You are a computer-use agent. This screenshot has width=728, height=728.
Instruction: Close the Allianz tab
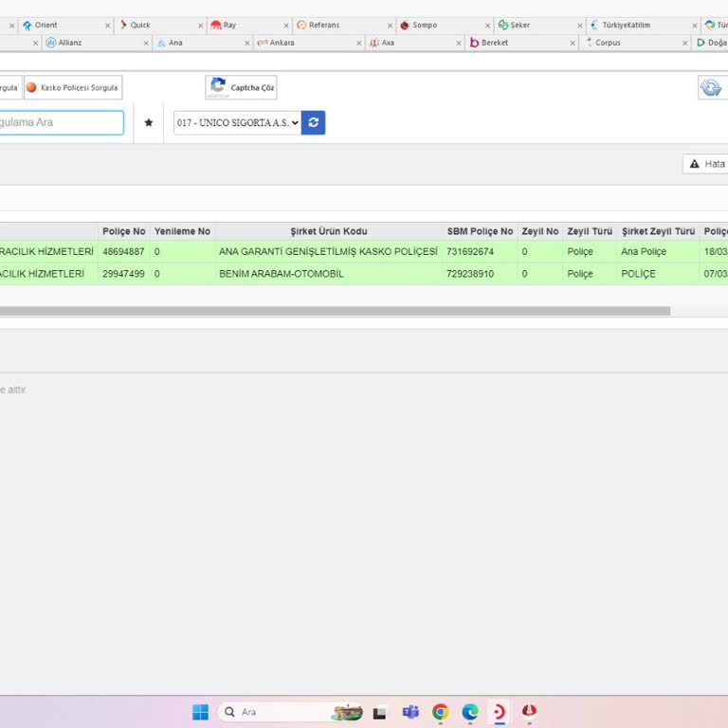[146, 43]
